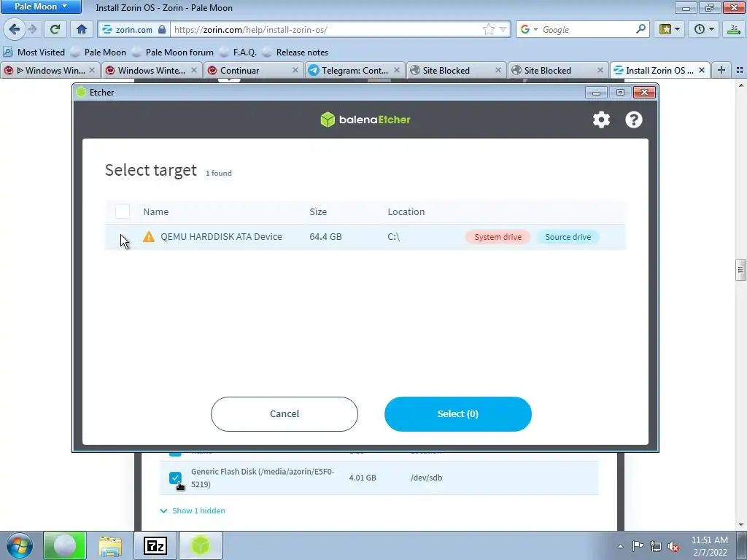
Task: Click the Location column header
Action: (x=406, y=211)
